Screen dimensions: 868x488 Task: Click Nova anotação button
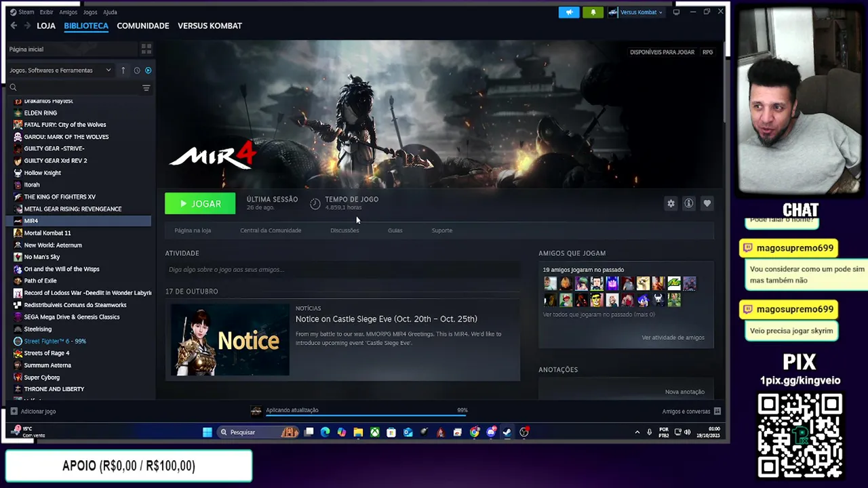click(x=684, y=392)
